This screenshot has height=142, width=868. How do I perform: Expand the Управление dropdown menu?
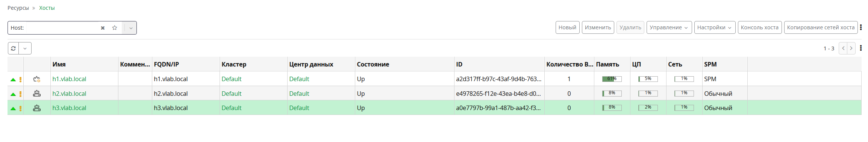(669, 27)
